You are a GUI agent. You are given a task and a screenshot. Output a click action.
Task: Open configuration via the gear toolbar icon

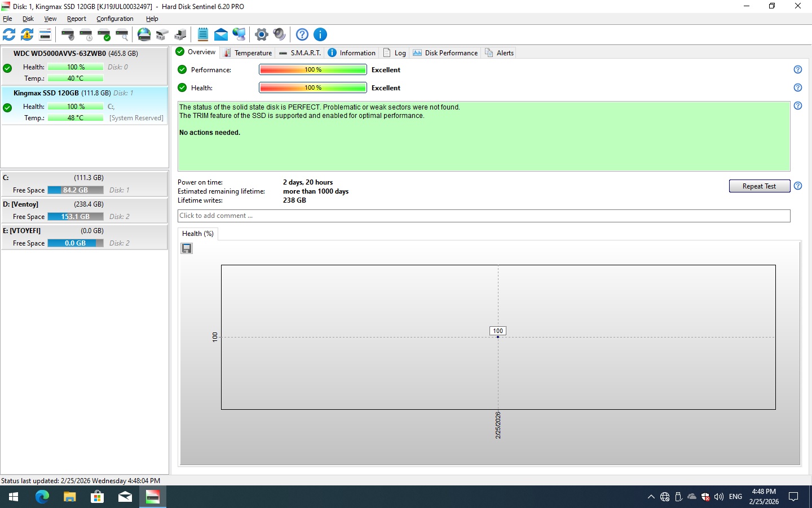262,34
